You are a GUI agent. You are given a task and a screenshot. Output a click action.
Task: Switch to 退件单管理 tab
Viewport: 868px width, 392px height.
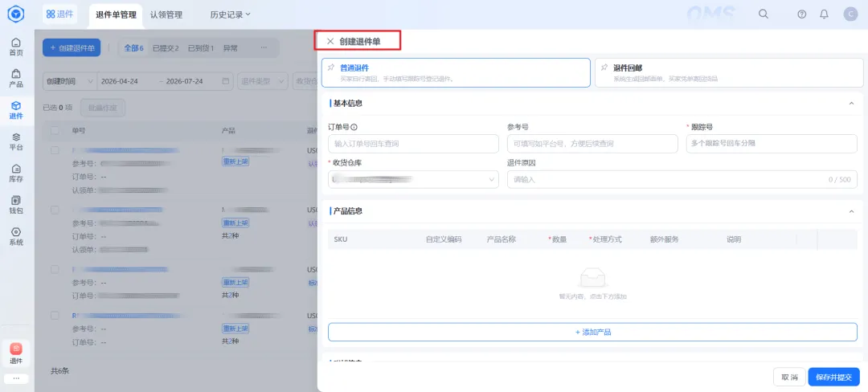[115, 15]
